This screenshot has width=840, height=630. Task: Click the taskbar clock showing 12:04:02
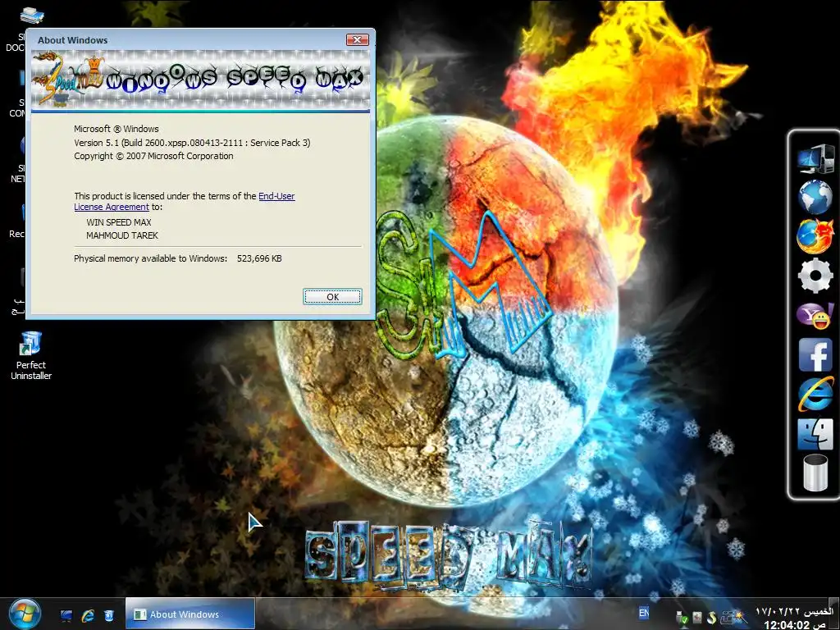(794, 618)
